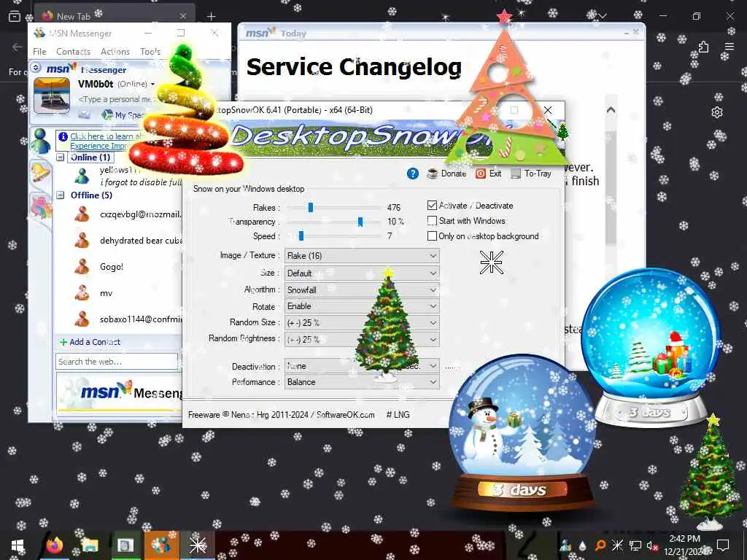
Task: Click the info icon beside Click here to learn
Action: tap(63, 136)
